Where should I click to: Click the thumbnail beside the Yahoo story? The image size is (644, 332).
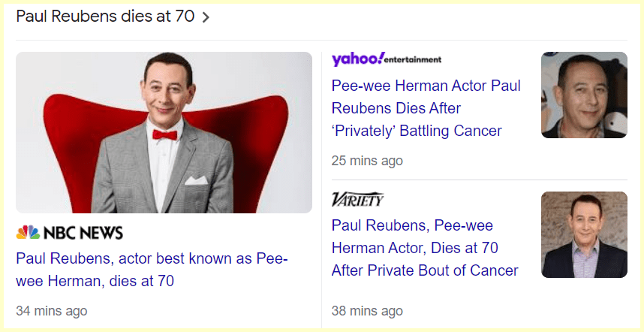click(x=584, y=95)
